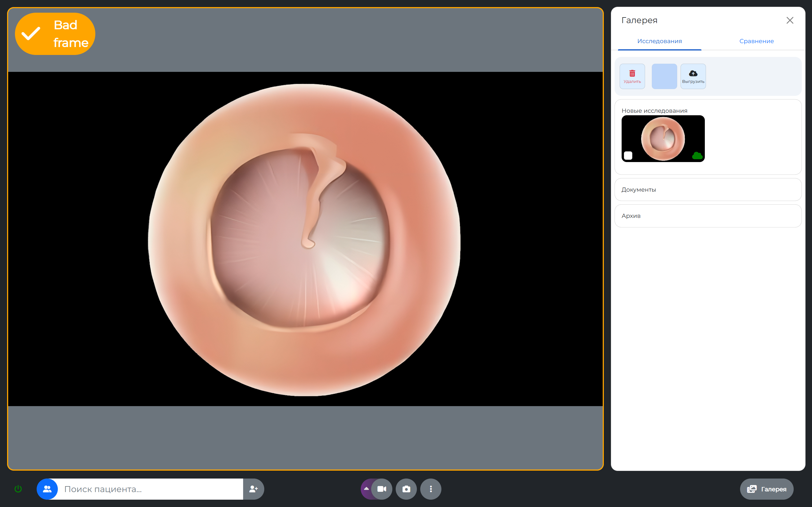Screen dimensions: 812x507
Task: Click the blank blue button beside Удалить
Action: 664,76
